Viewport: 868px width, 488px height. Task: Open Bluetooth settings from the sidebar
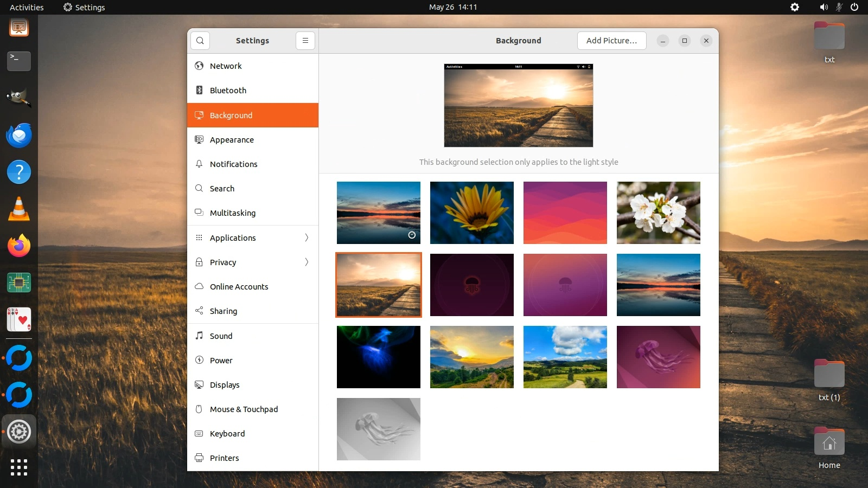point(228,91)
